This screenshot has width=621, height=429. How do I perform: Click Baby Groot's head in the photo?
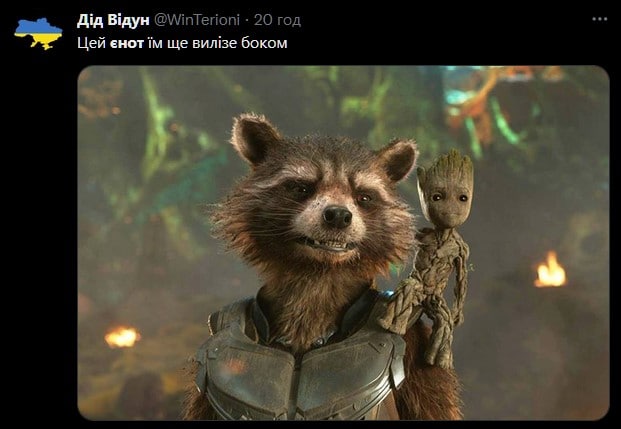tap(446, 189)
